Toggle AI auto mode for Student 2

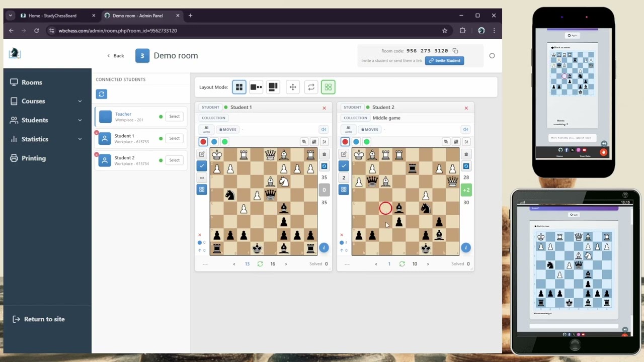[348, 130]
